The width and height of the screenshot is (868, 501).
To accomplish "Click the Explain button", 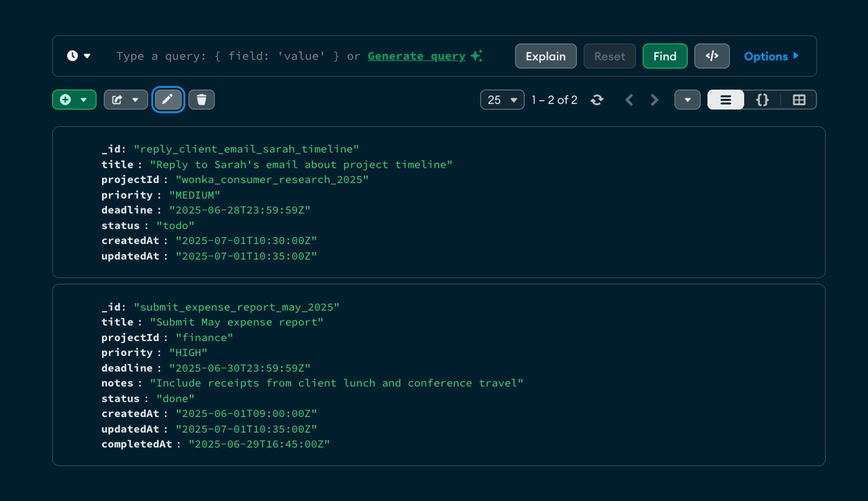I will 546,56.
